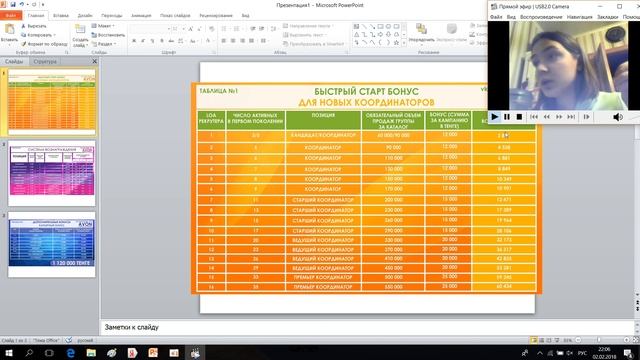Open the clipboard group dialog launcher

[x=67, y=53]
